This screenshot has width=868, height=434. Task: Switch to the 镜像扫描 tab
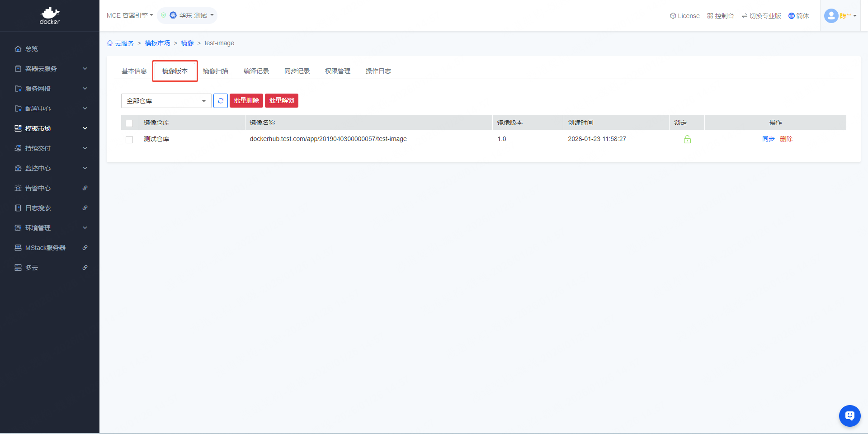coord(216,71)
